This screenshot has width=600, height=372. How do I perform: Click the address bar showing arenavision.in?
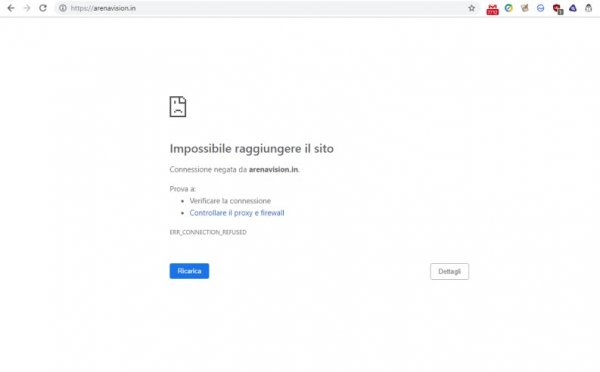click(266, 8)
